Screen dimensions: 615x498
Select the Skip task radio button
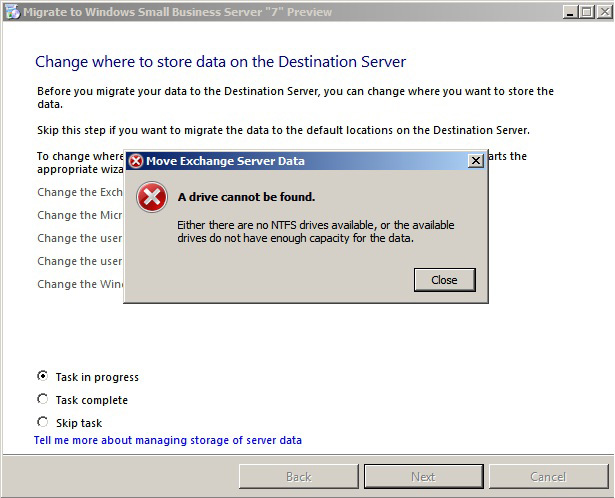click(42, 422)
